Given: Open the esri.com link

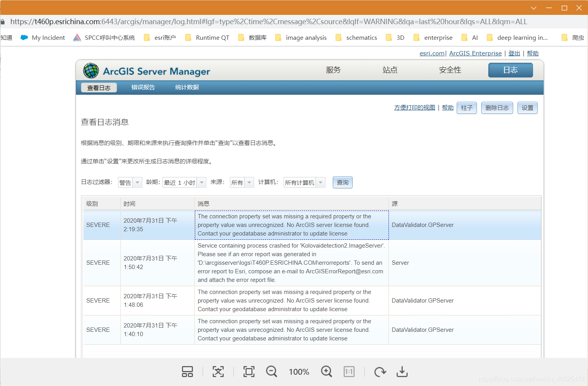Looking at the screenshot, I should (432, 53).
